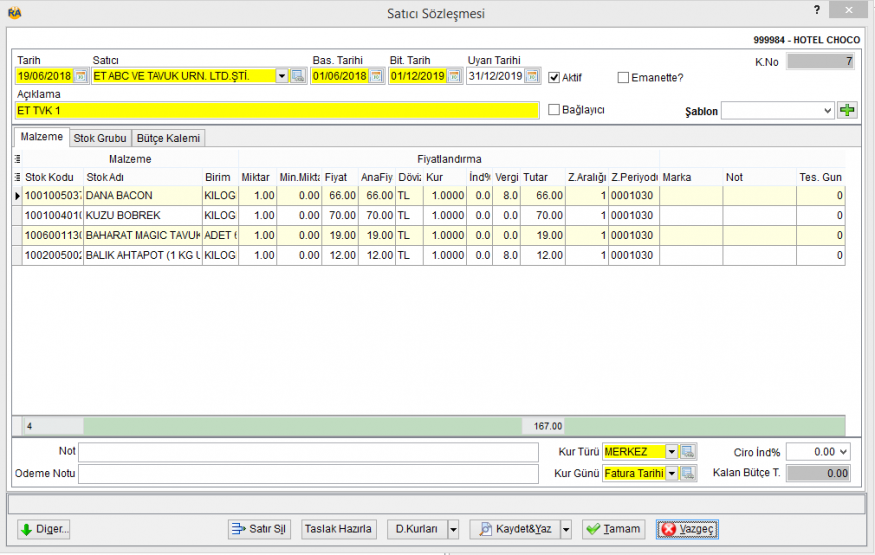Image resolution: width=875 pixels, height=555 pixels.
Task: Select BALIK AHTAPOT cell
Action: 142,255
